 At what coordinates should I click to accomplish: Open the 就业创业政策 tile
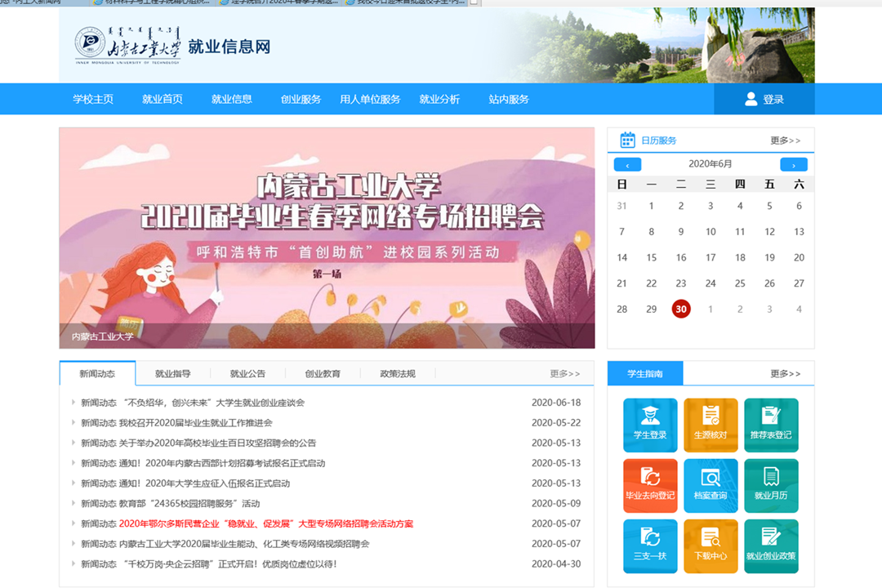tap(771, 546)
